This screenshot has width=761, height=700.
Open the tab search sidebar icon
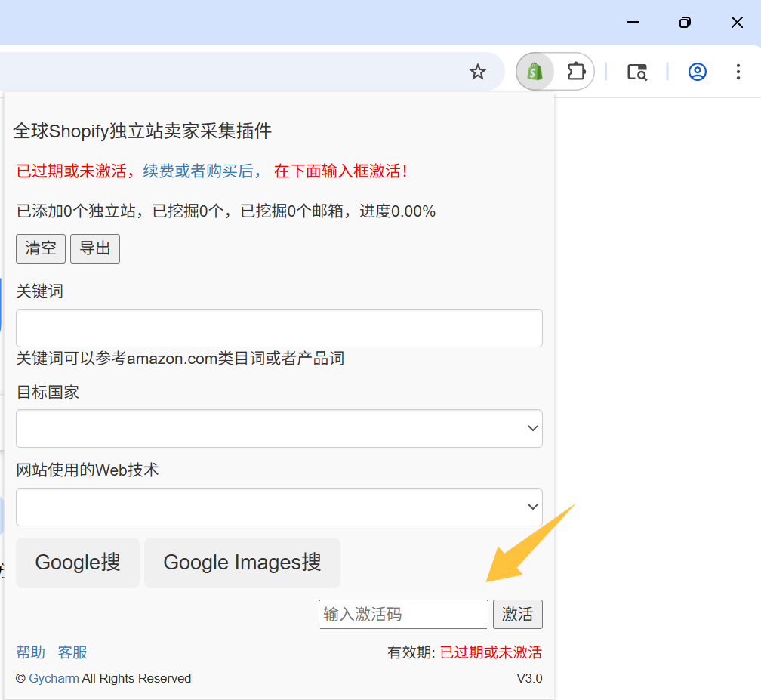pyautogui.click(x=636, y=72)
